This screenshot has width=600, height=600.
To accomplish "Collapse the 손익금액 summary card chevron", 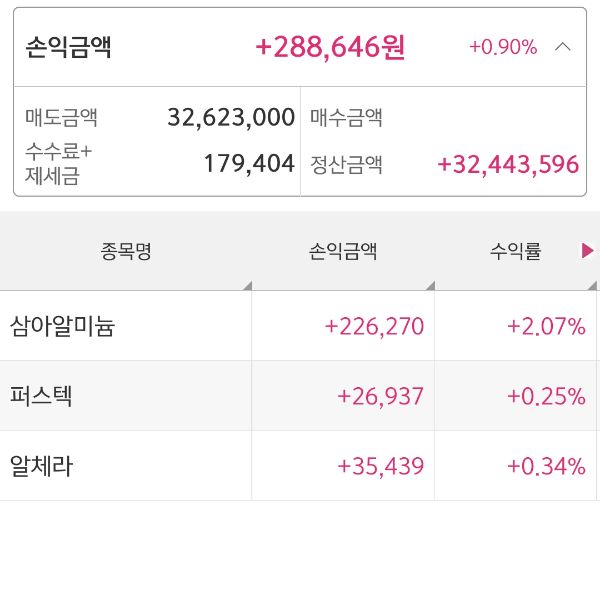I will click(x=563, y=47).
